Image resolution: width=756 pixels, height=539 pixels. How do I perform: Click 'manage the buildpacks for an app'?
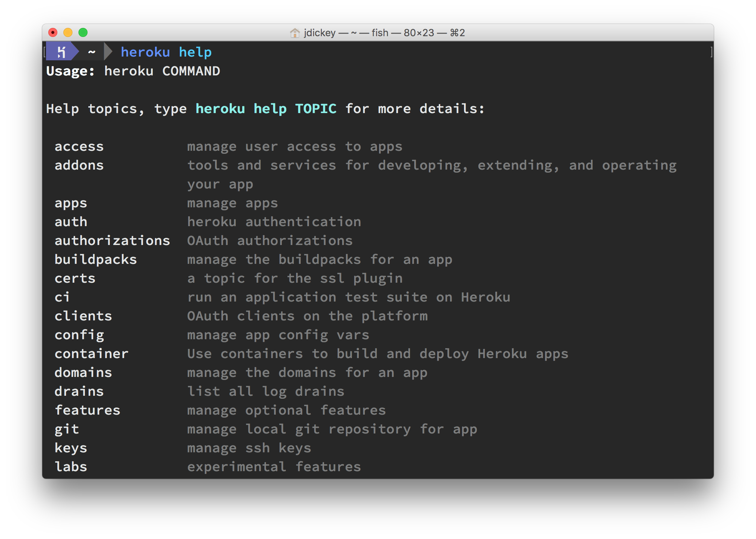(x=320, y=260)
